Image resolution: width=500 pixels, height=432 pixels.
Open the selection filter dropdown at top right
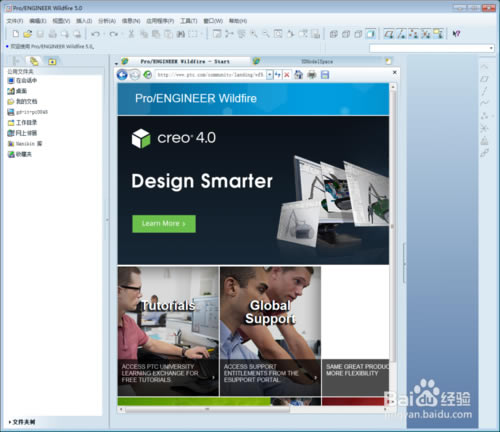click(491, 48)
